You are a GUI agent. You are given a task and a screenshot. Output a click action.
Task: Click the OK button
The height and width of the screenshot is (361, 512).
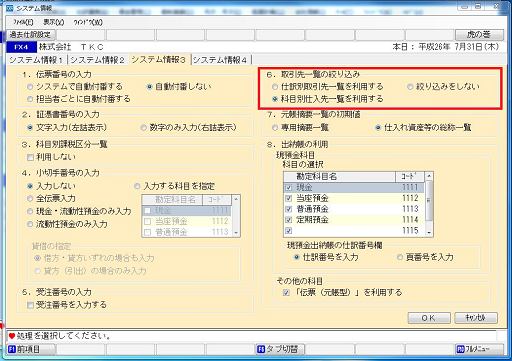[x=429, y=318]
